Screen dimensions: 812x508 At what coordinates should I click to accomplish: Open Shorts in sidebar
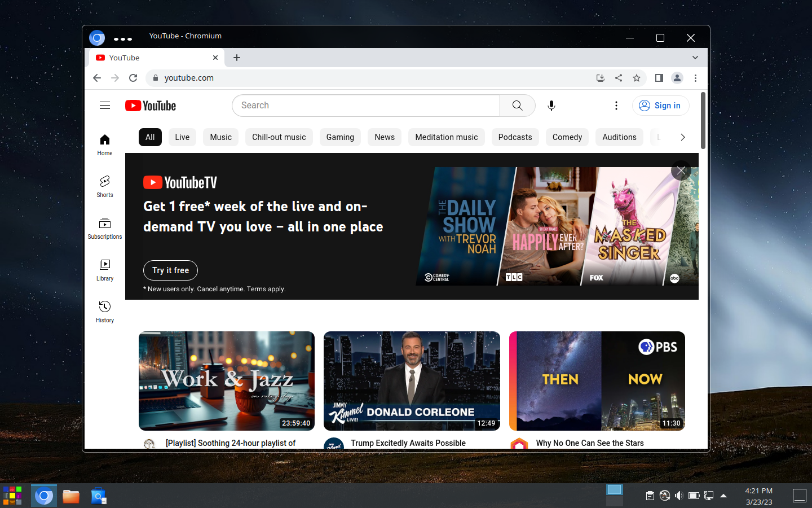pos(105,186)
